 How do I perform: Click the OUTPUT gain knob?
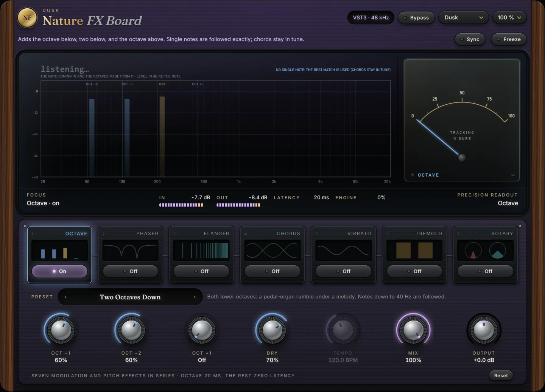click(x=484, y=330)
